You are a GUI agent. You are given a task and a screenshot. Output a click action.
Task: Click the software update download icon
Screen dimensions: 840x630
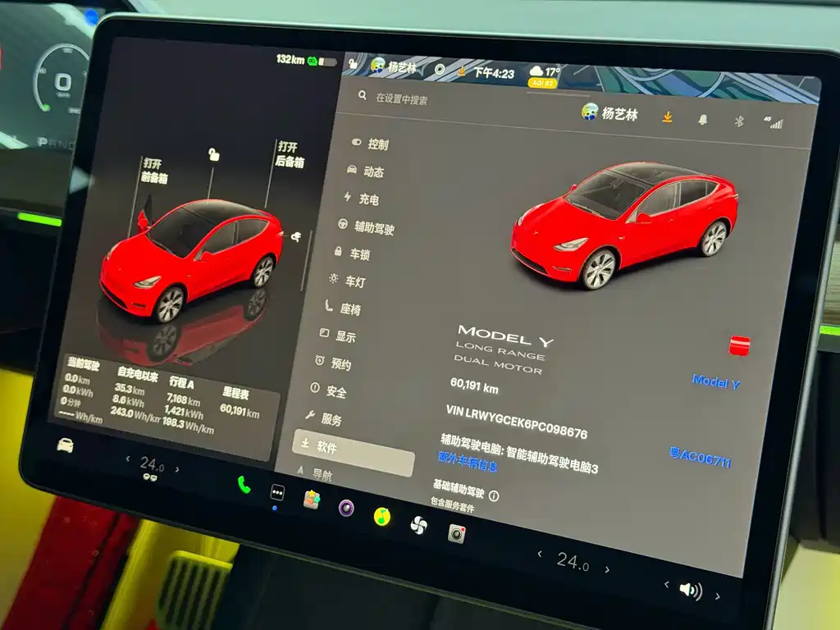click(x=668, y=117)
